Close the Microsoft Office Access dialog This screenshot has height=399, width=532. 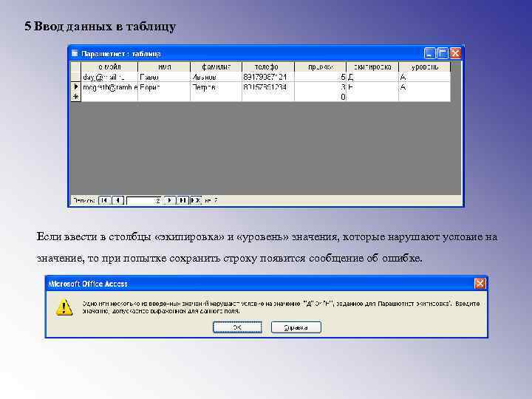[x=480, y=283]
